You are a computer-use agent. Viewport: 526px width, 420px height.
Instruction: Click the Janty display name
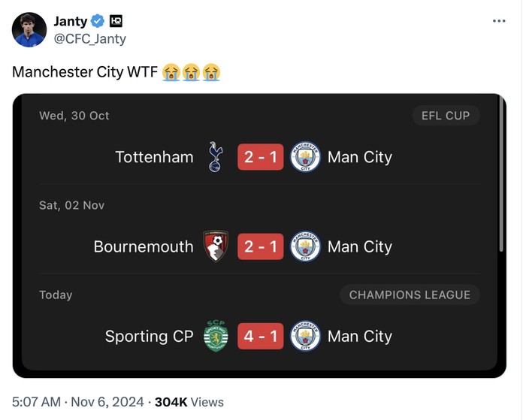70,21
